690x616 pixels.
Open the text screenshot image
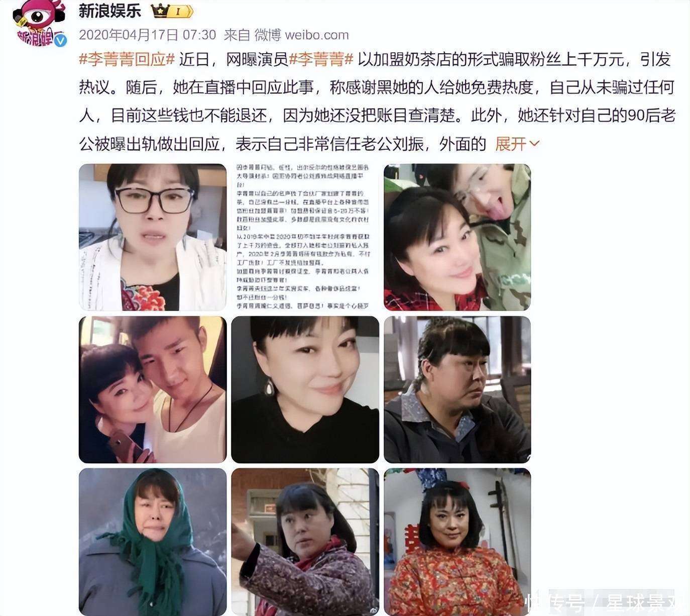(x=305, y=237)
